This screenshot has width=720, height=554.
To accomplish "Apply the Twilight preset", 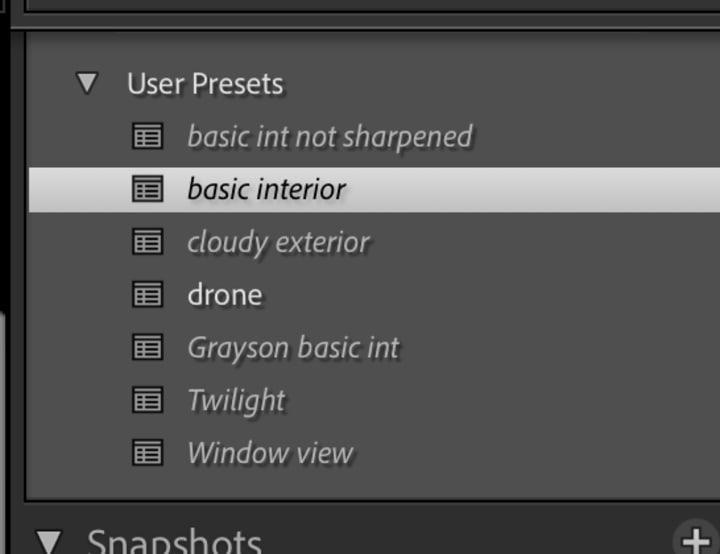I will 236,401.
